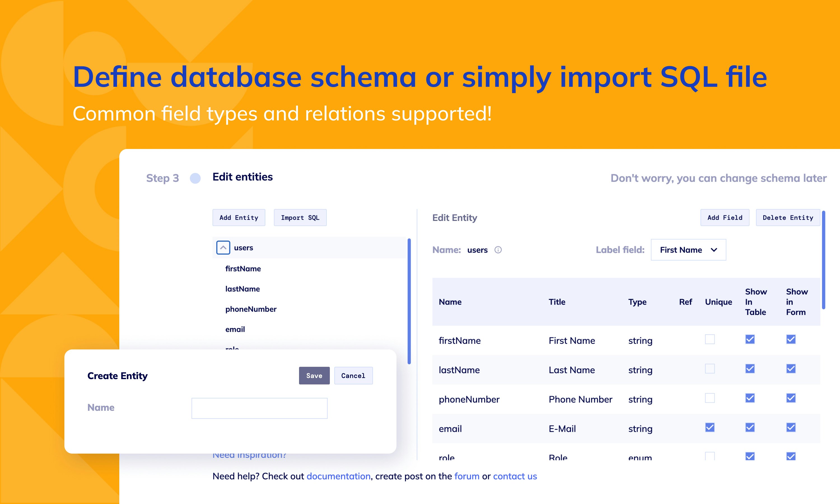Viewport: 840px width, 504px height.
Task: Cancel the Create Entity dialog
Action: (353, 376)
